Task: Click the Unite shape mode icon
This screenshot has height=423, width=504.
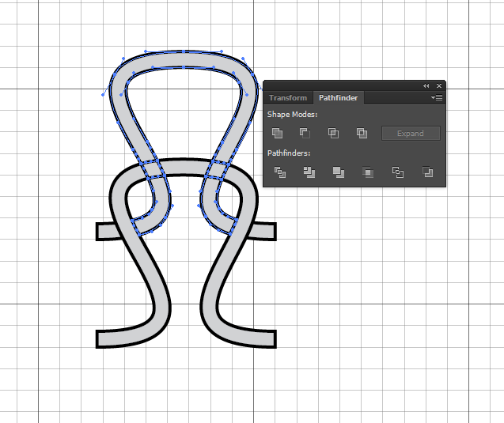Action: pos(277,133)
